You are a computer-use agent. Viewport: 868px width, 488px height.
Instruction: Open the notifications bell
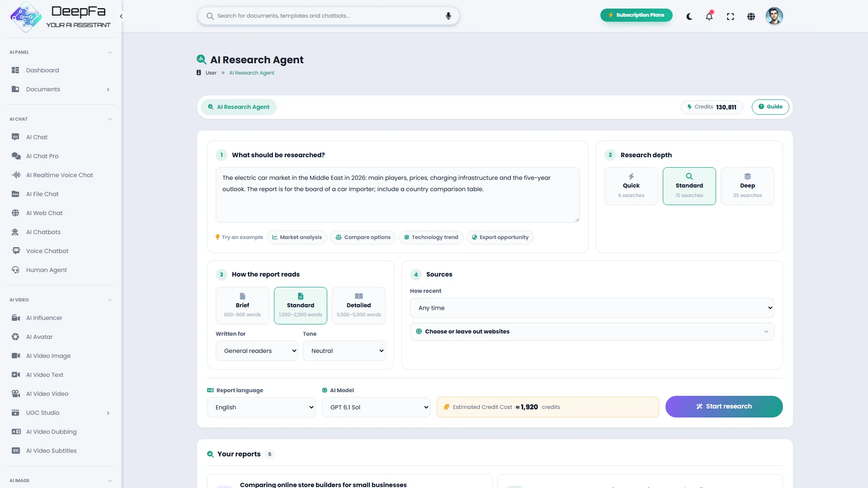(x=709, y=17)
